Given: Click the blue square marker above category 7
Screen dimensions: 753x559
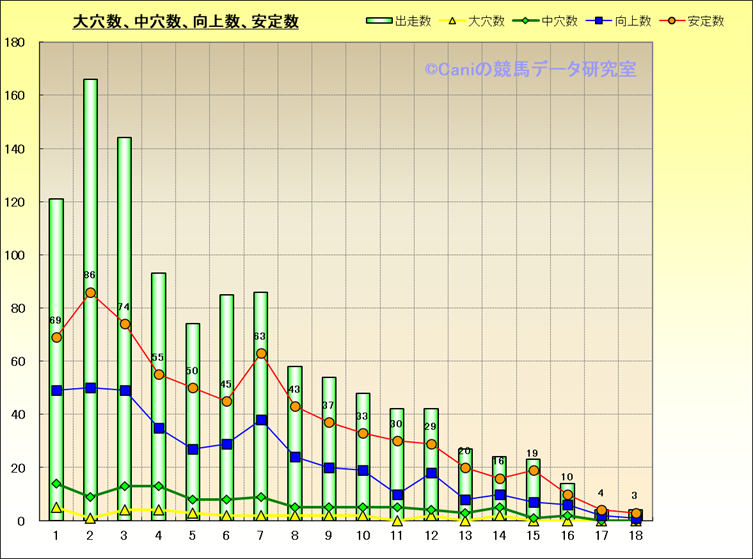Looking at the screenshot, I should [x=261, y=420].
